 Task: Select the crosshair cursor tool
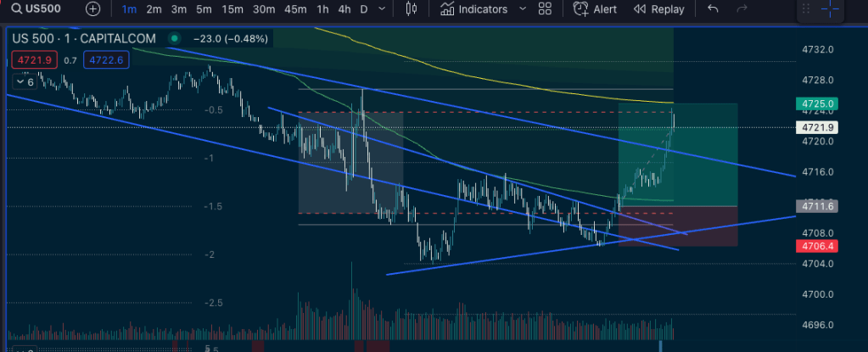click(828, 9)
